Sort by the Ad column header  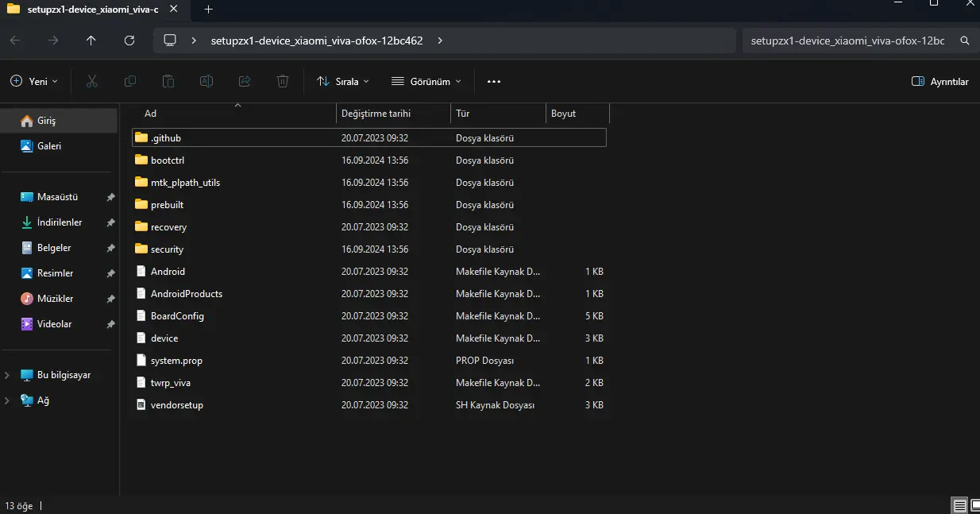pos(233,114)
